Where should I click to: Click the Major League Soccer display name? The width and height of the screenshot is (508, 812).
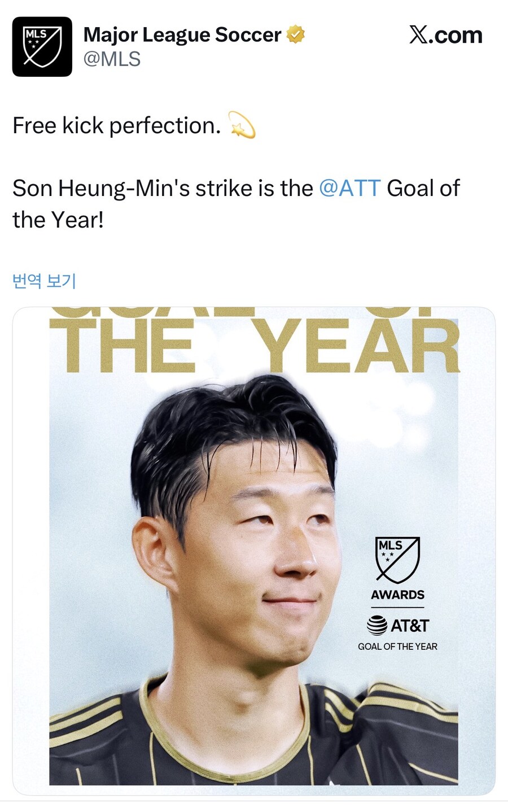[x=181, y=34]
